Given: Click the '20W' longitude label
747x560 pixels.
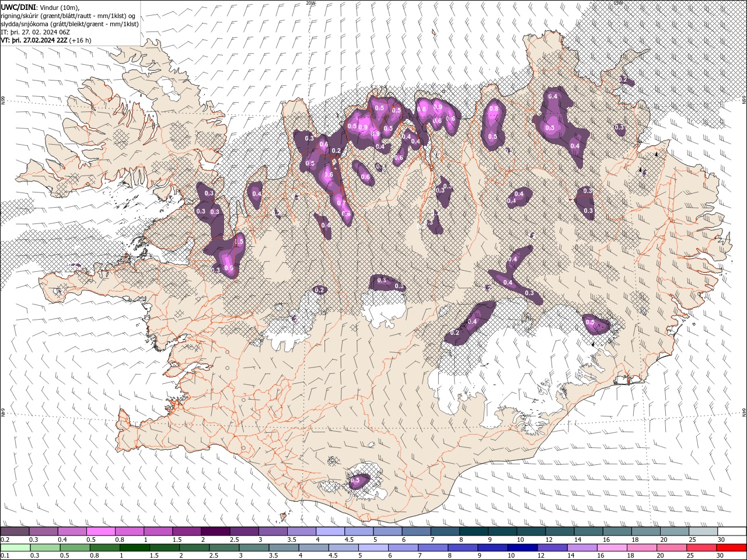Looking at the screenshot, I should (x=310, y=3).
